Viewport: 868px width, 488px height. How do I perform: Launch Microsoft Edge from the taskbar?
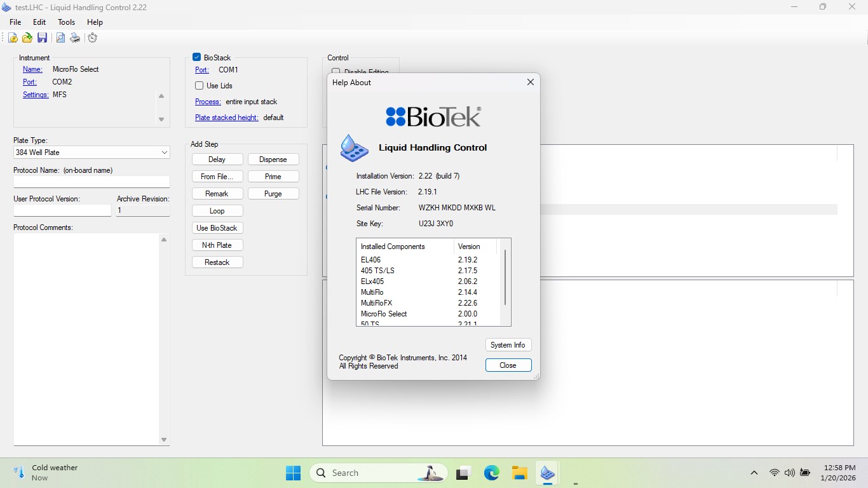[x=491, y=473]
